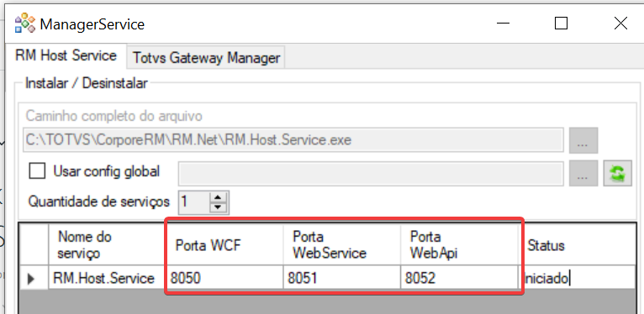This screenshot has width=644, height=314.
Task: Switch to the Totvs Gateway Manager tab
Action: tap(206, 58)
